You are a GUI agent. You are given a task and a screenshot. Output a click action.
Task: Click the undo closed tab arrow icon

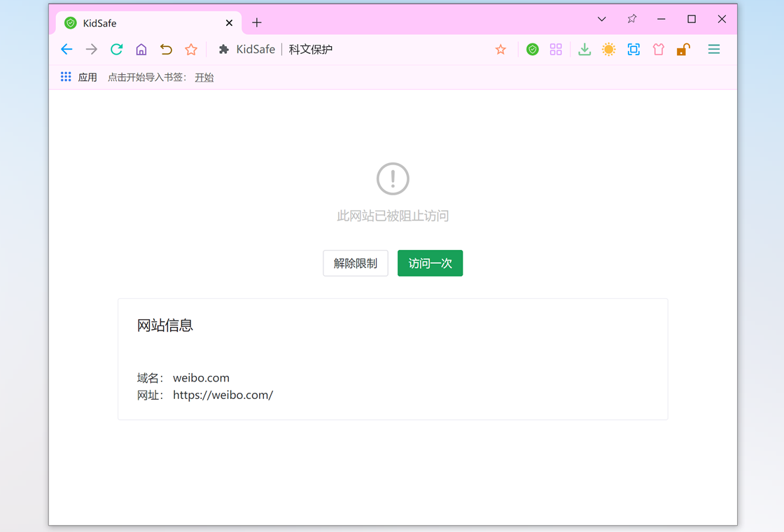166,49
